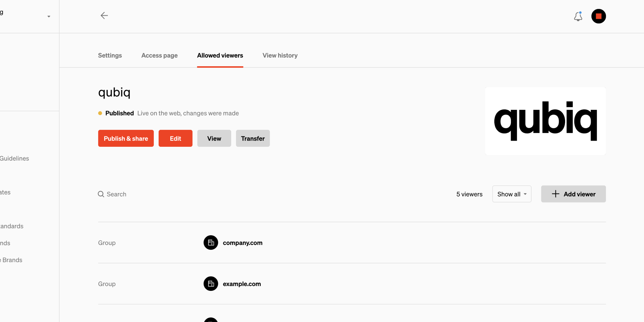
Task: Expand the workspace dropdown in top-left sidebar
Action: pyautogui.click(x=49, y=16)
